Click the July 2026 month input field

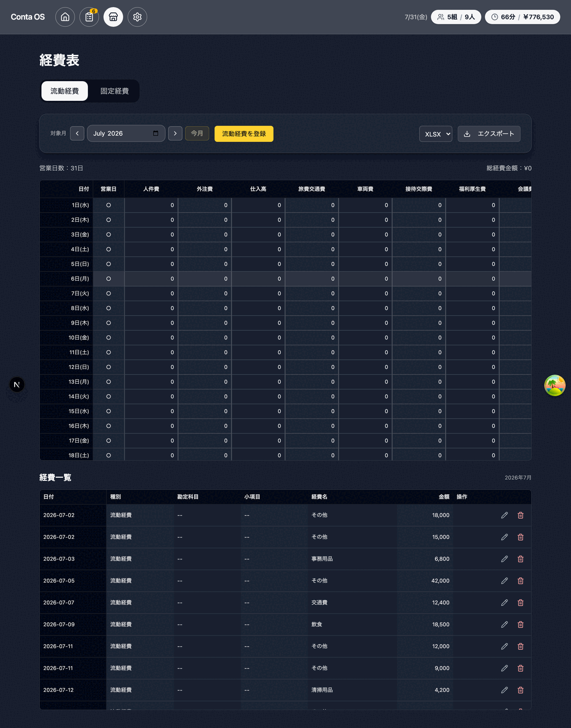click(x=126, y=133)
